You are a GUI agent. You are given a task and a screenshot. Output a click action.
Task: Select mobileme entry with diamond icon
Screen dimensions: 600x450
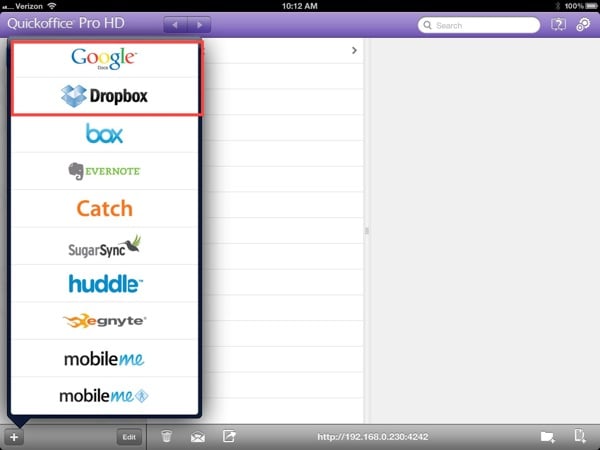104,396
